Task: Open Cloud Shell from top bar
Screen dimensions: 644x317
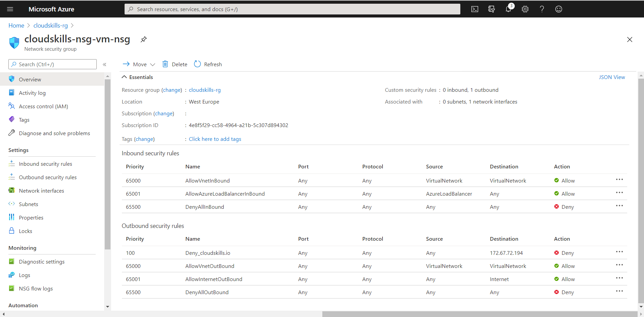Action: 474,9
